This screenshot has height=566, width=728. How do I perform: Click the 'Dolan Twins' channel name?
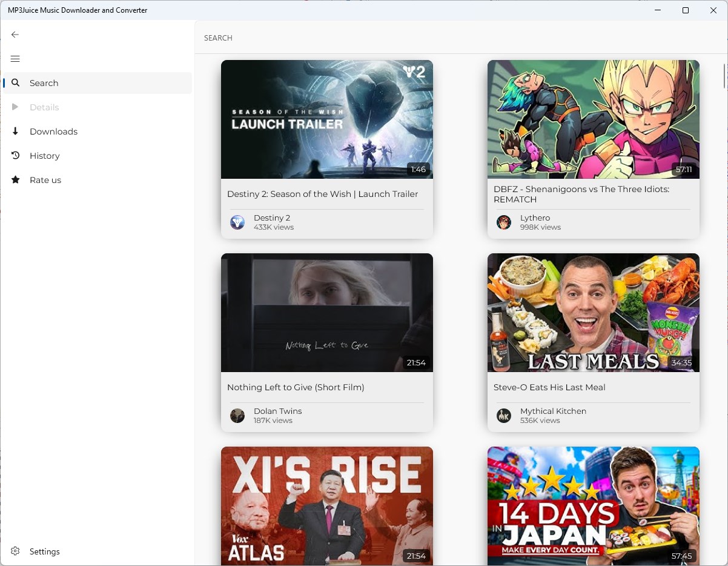click(x=277, y=411)
